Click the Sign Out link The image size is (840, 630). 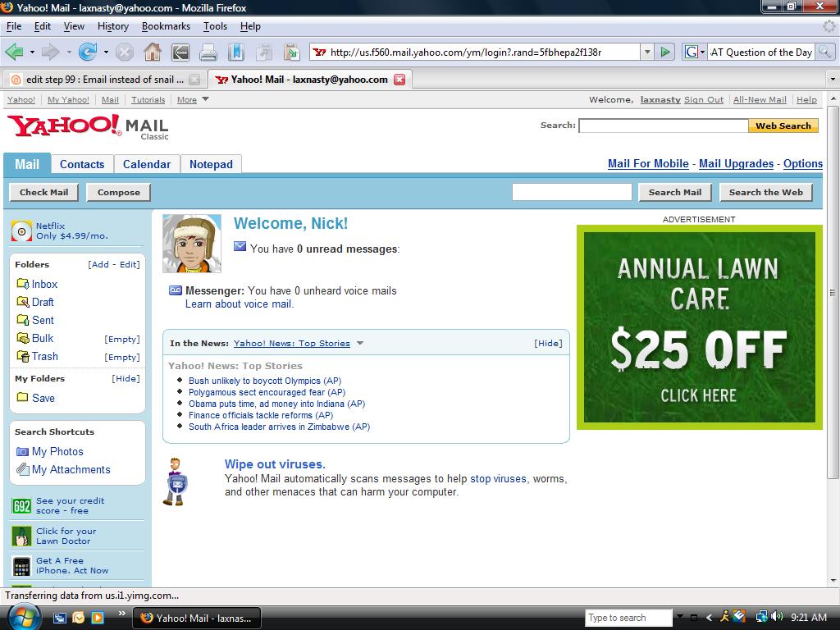click(703, 99)
